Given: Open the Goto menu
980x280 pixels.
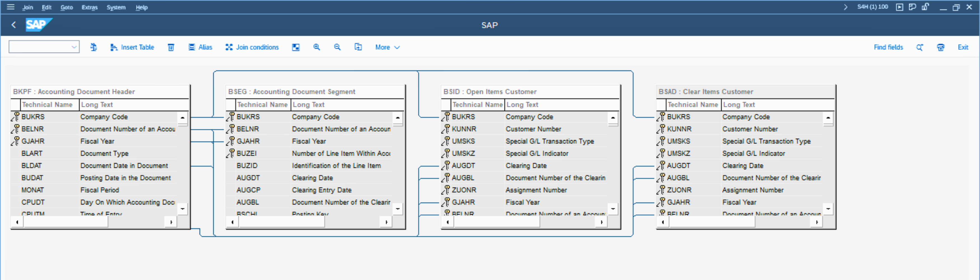Looking at the screenshot, I should (x=67, y=7).
